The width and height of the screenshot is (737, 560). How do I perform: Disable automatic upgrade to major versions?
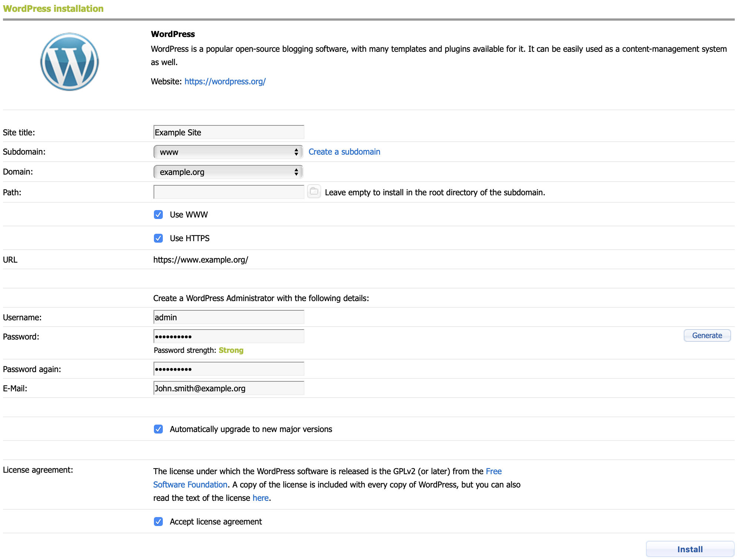click(158, 429)
